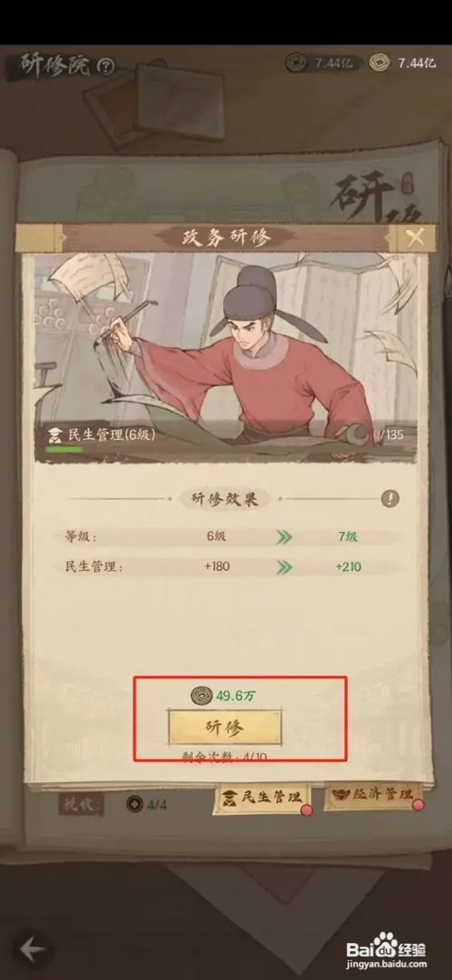The image size is (452, 980).
Task: Tap the back arrow at bottom left
Action: 32,949
